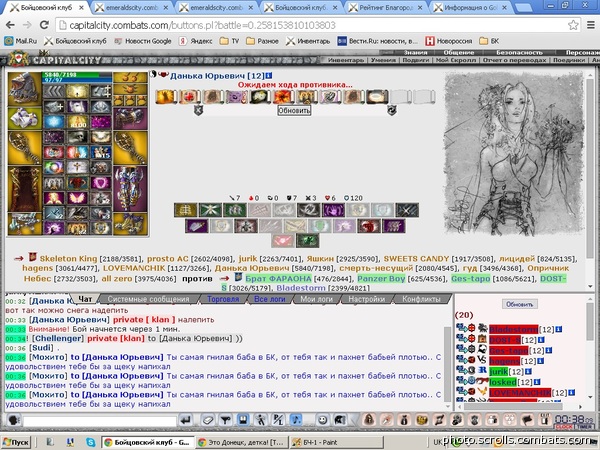Click the green HP bar 5840/7198
Image resolution: width=600 pixels, height=450 pixels.
(78, 75)
